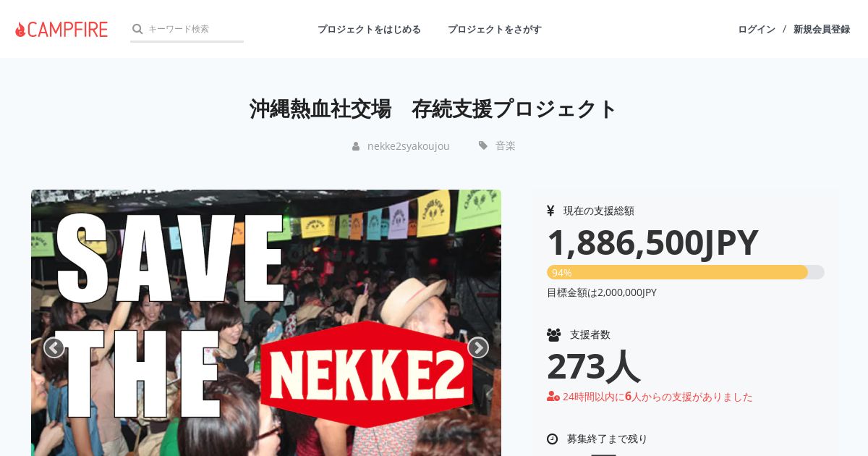Click the user icon beside nekke2syakoujou
The image size is (868, 456).
click(356, 146)
